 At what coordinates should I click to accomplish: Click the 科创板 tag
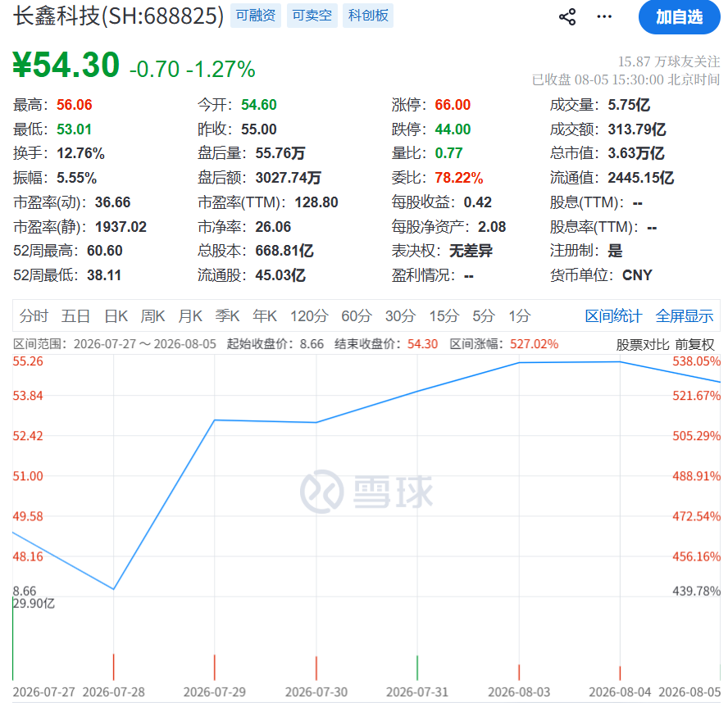(x=368, y=16)
